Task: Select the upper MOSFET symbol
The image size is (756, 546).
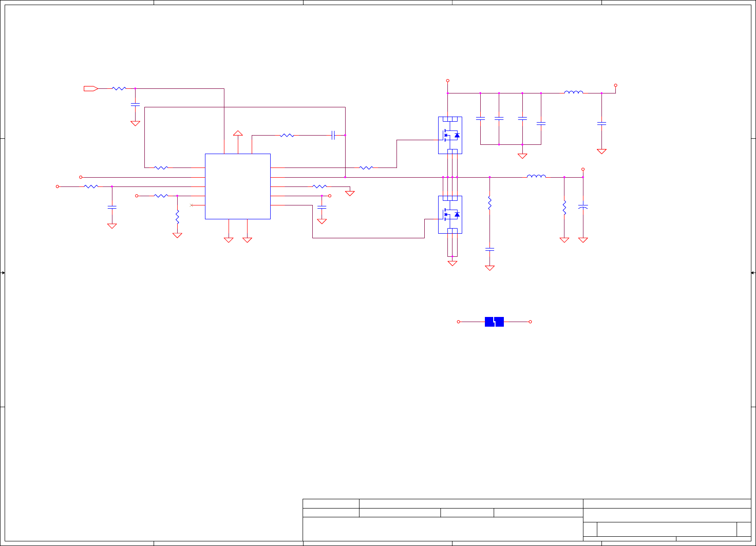Action: pyautogui.click(x=450, y=135)
